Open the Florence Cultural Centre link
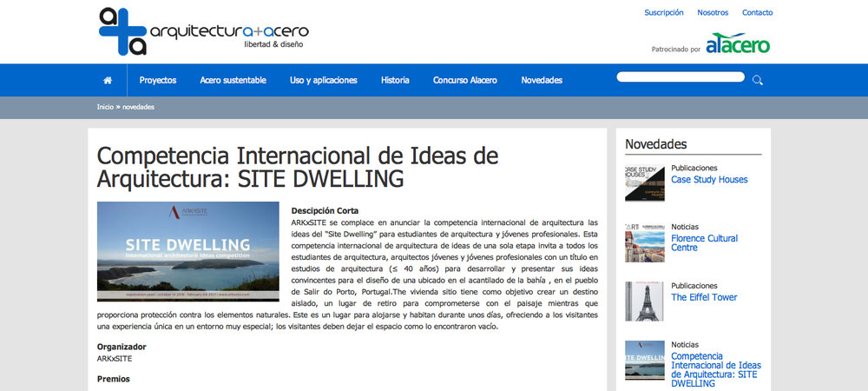Viewport: 868px width, 391px height. [x=704, y=242]
